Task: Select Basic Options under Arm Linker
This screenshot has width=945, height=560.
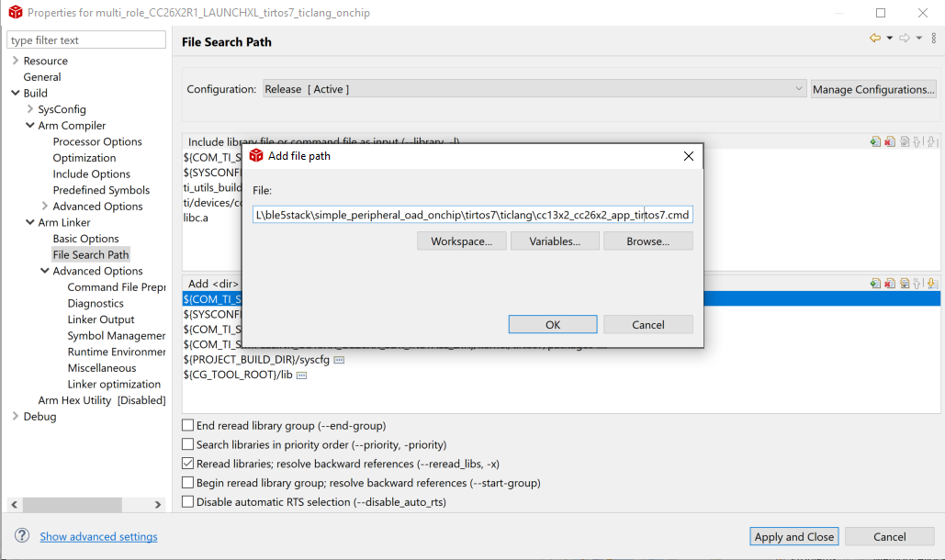Action: coord(85,239)
